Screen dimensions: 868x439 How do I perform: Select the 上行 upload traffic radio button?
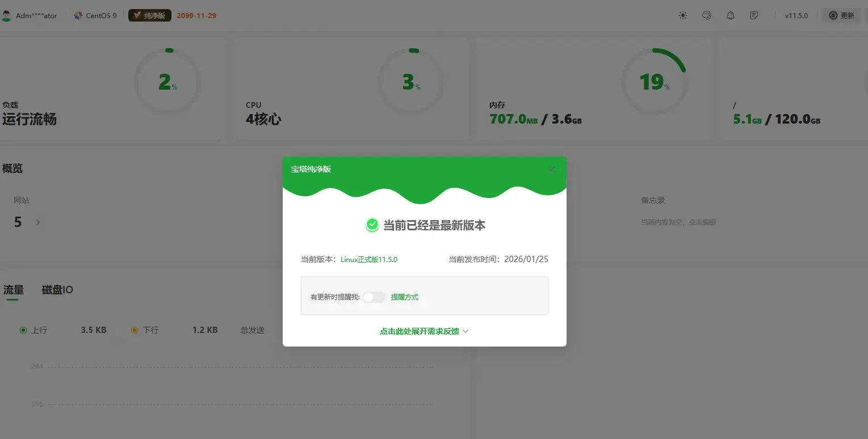click(23, 330)
